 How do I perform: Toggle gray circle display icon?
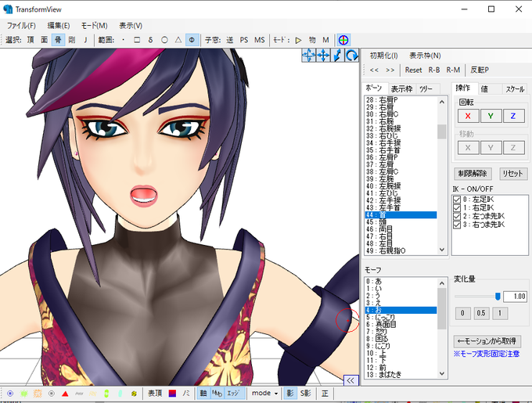tap(51, 394)
